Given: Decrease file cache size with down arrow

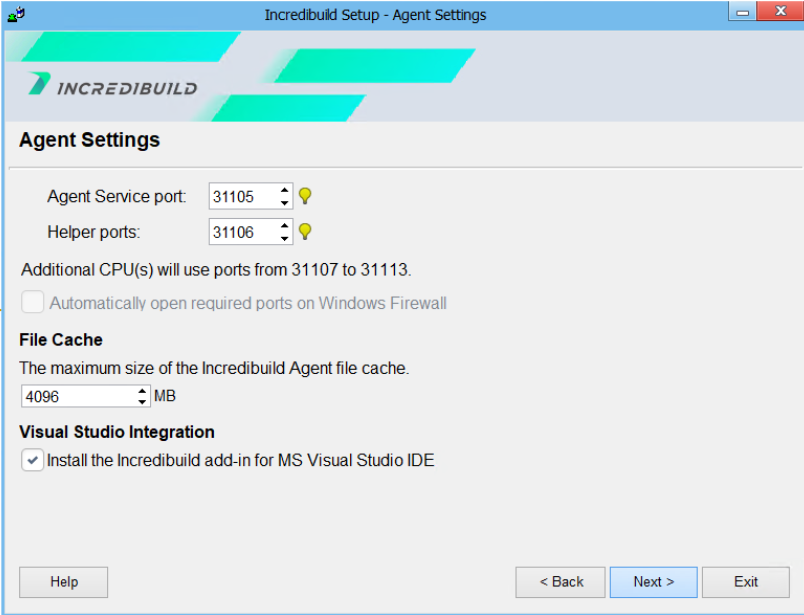Looking at the screenshot, I should click(x=142, y=402).
